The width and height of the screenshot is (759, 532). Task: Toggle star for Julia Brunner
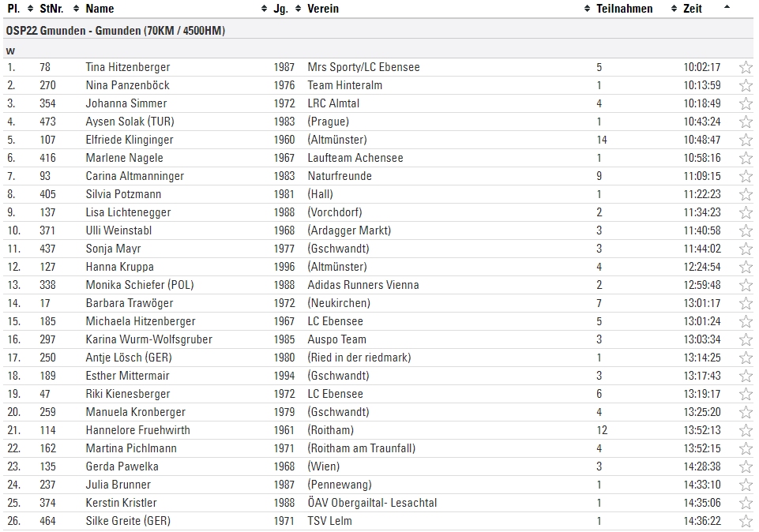[746, 485]
